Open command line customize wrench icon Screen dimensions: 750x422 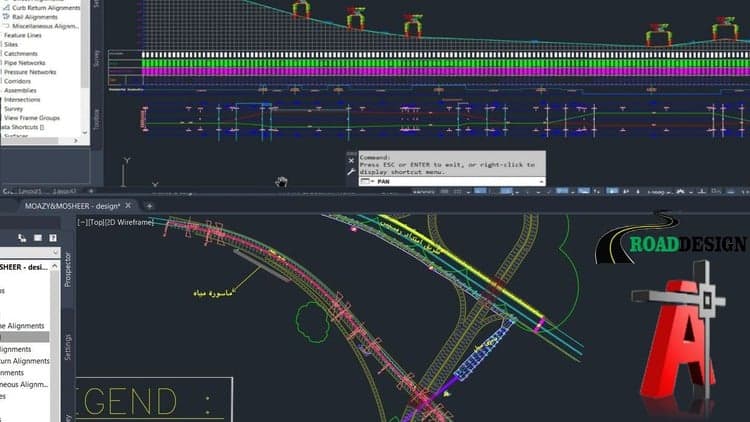point(351,172)
